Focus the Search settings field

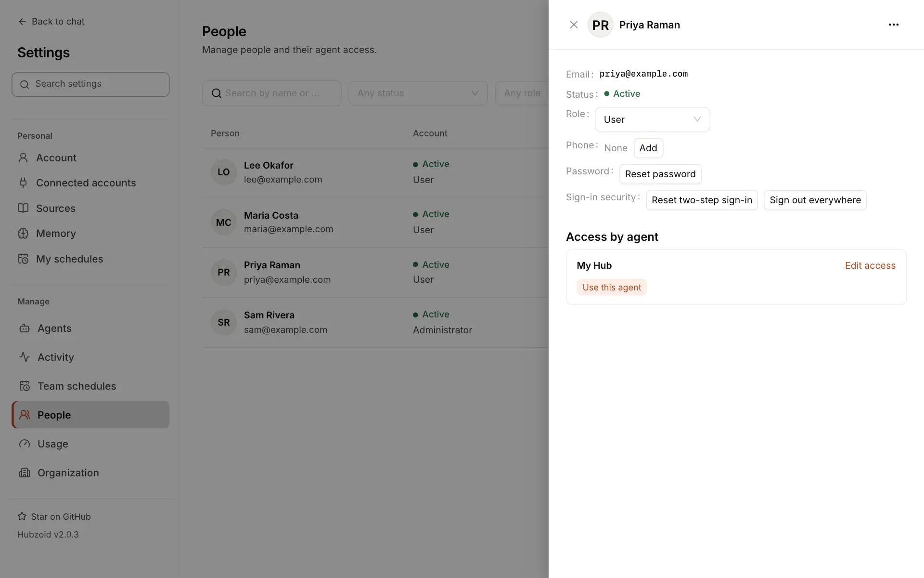click(x=90, y=84)
